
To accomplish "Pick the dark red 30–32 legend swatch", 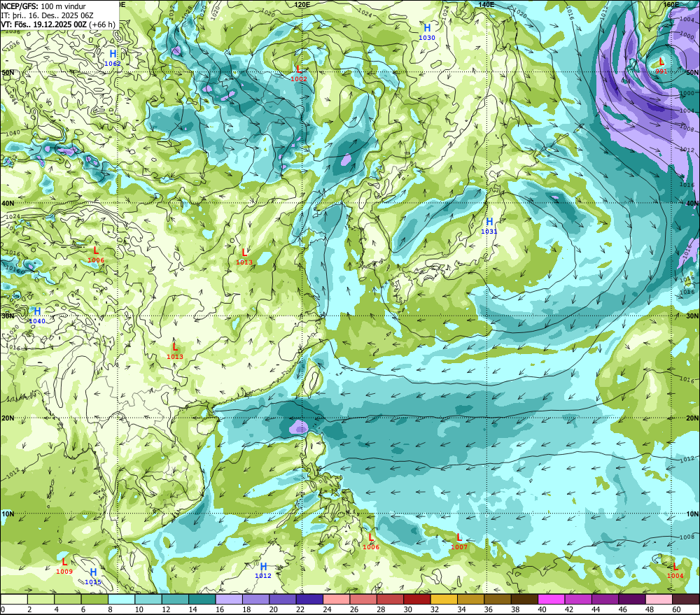I will click(x=417, y=599).
